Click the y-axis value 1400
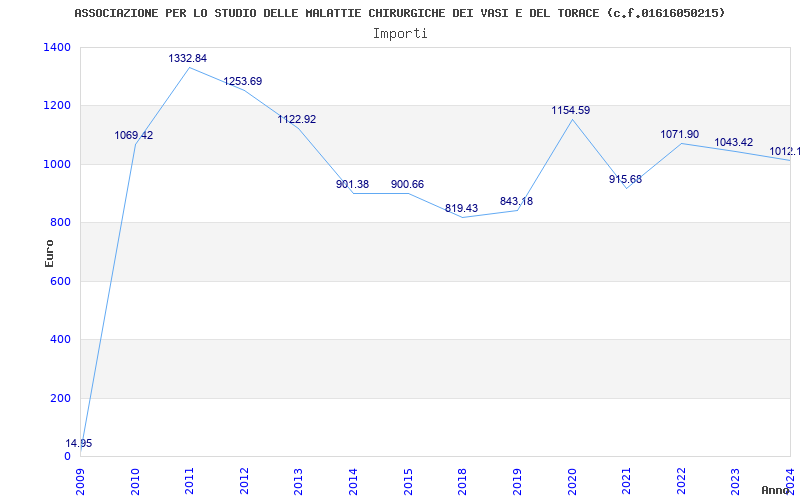The width and height of the screenshot is (800, 500). [58, 47]
